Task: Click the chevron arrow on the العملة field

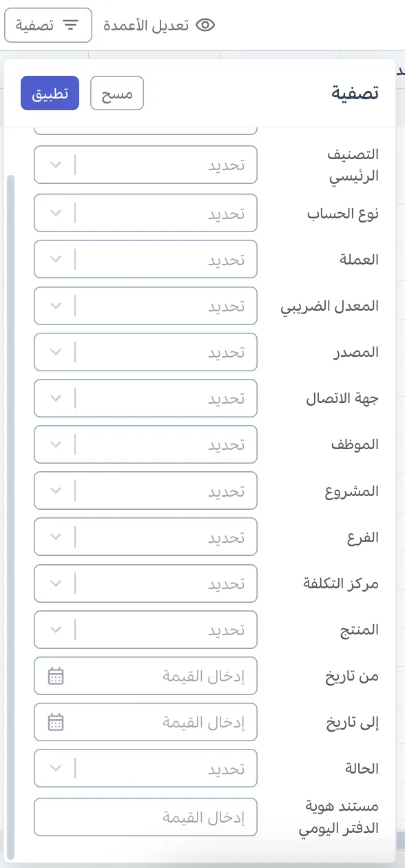Action: coord(55,259)
